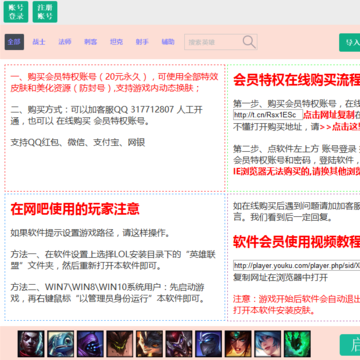This screenshot has width=360, height=360.
Task: Click the 点击网址复制 link
Action: [329, 115]
